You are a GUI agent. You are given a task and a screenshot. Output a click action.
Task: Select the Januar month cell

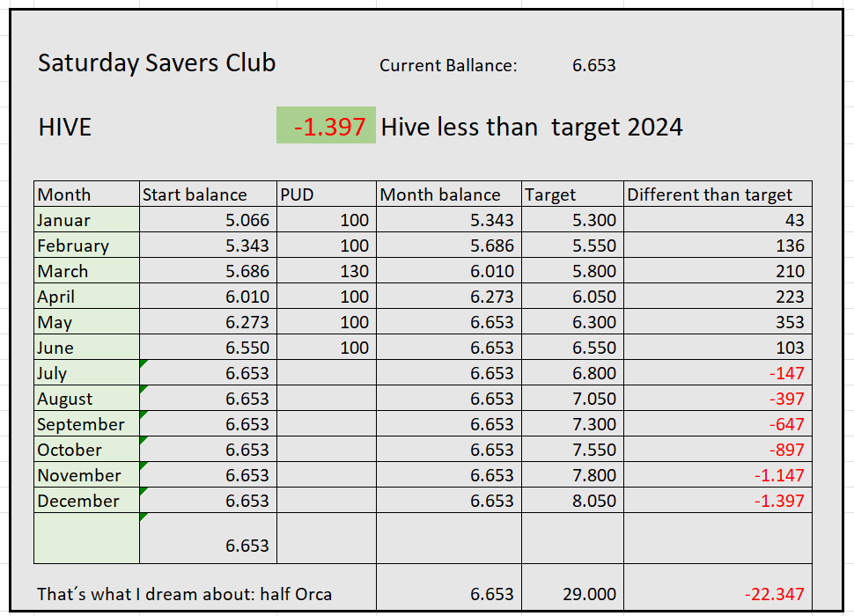86,220
